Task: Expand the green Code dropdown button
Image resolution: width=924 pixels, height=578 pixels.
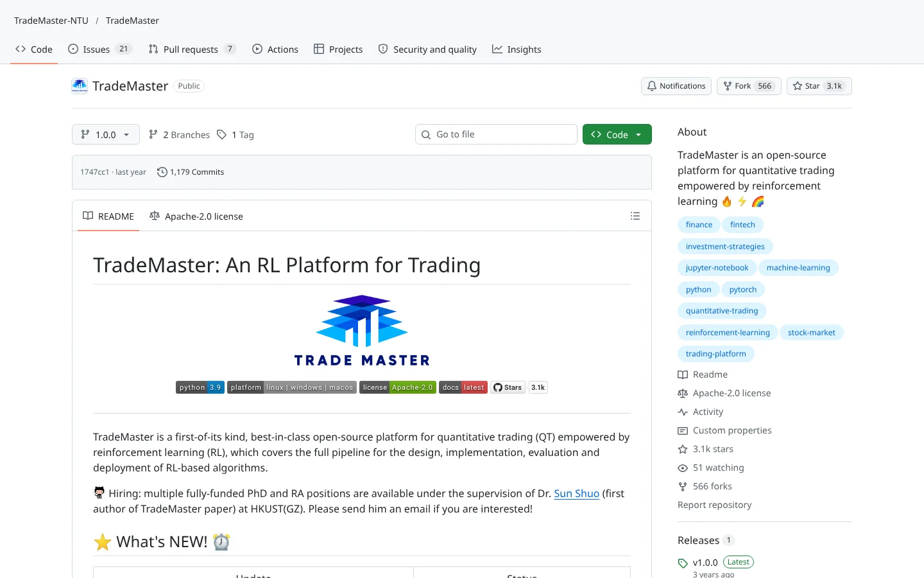Action: coord(617,134)
